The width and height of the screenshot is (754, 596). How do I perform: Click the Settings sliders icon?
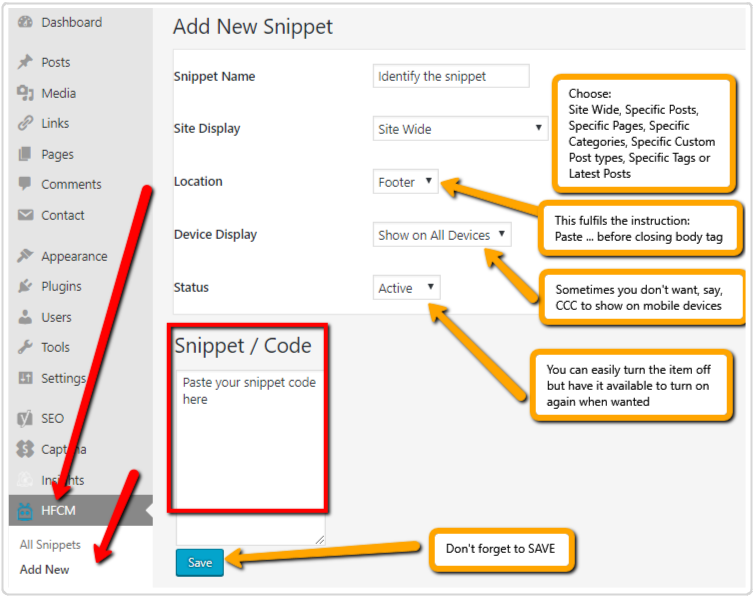[x=25, y=378]
